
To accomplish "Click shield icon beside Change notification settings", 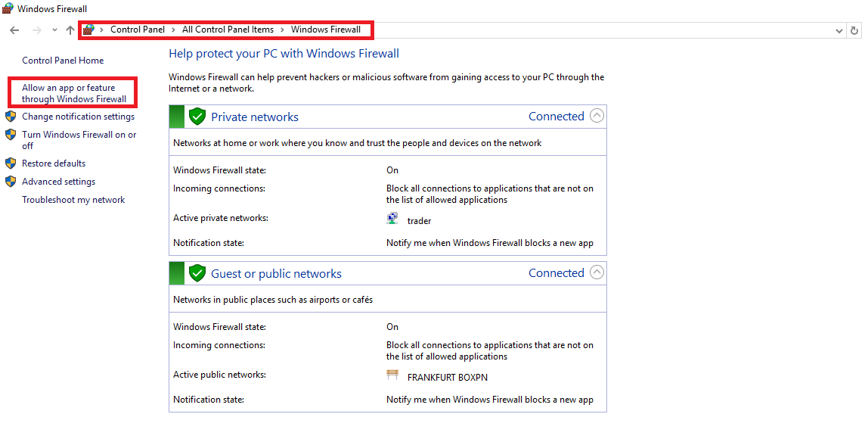I will (11, 117).
